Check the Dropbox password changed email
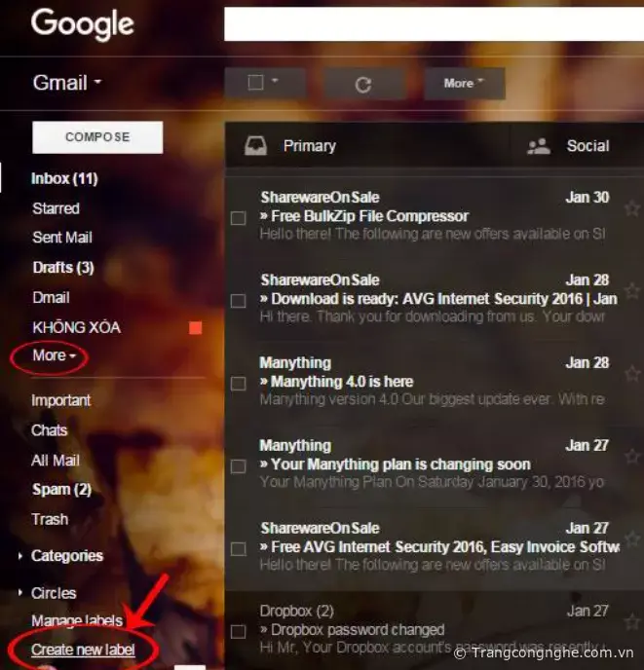The image size is (644, 670). pyautogui.click(x=238, y=631)
